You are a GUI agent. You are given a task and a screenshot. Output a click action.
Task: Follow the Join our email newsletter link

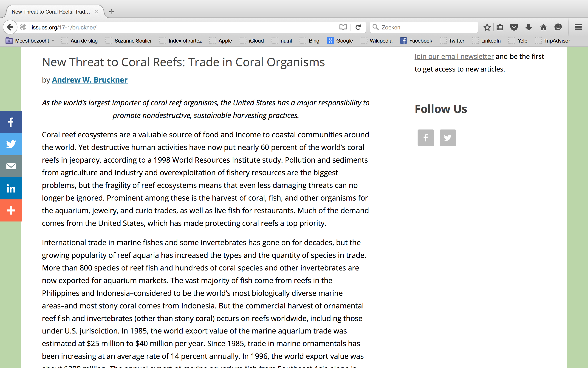pos(454,57)
